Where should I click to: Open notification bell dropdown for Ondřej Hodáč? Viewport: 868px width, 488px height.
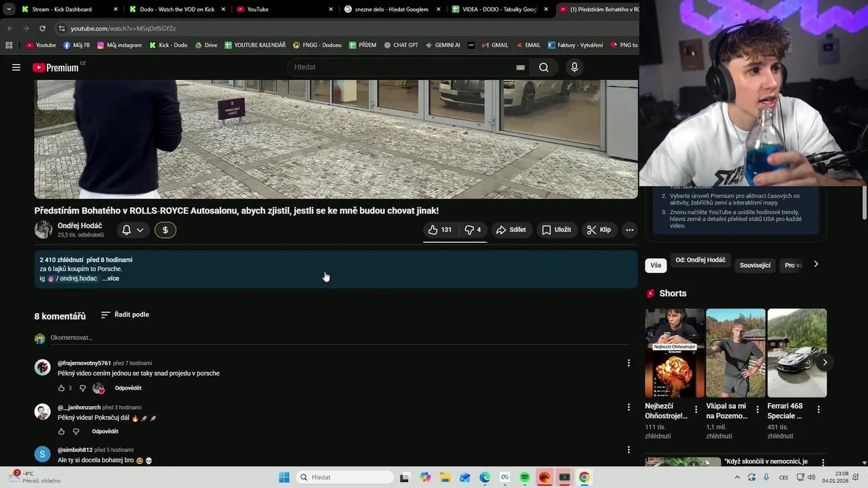[132, 230]
